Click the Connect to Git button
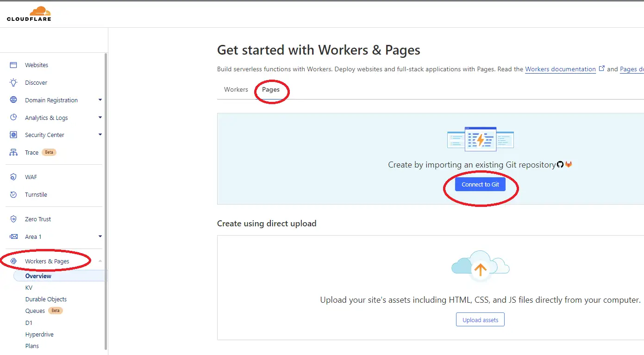Image resolution: width=644 pixels, height=355 pixels. click(480, 184)
